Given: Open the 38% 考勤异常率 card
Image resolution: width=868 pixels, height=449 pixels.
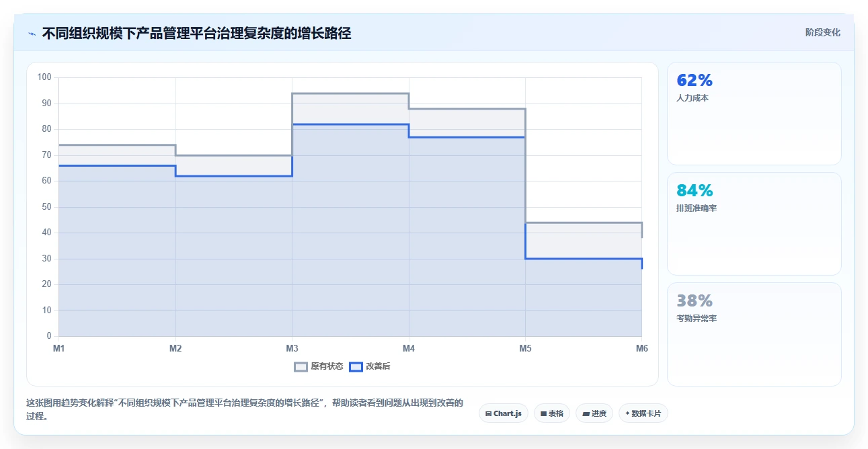Looking at the screenshot, I should click(754, 334).
